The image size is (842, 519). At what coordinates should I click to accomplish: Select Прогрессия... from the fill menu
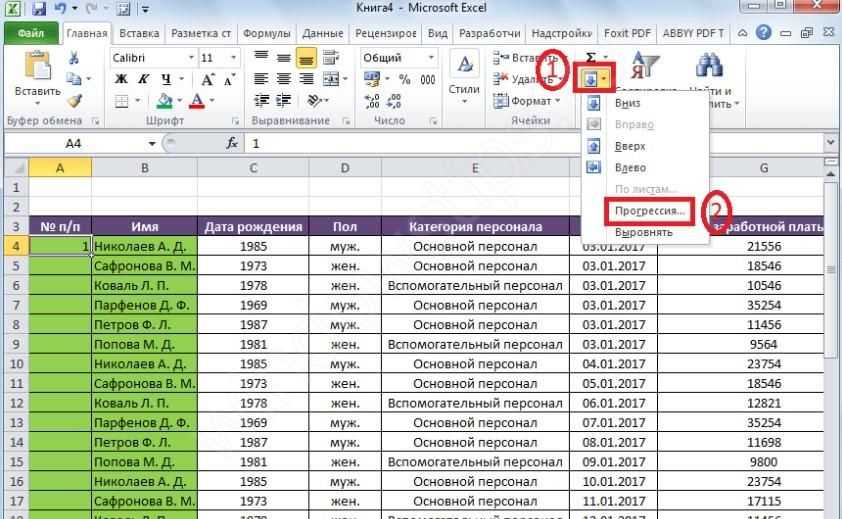tap(649, 211)
